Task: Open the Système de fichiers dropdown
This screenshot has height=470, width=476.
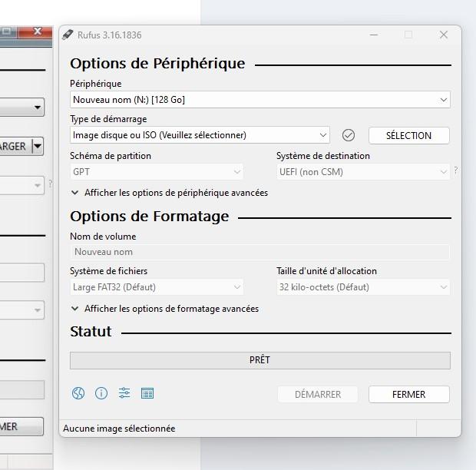Action: [x=157, y=287]
